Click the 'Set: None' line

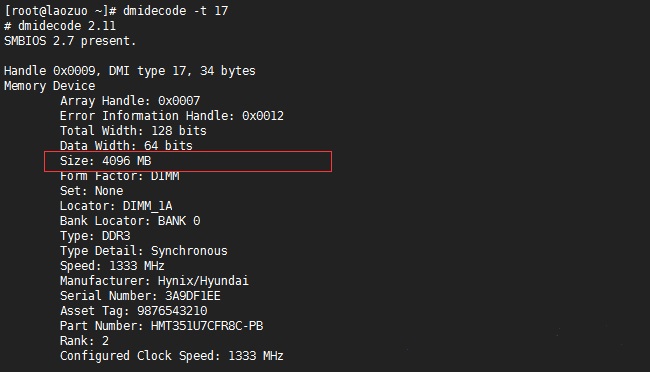pyautogui.click(x=92, y=191)
